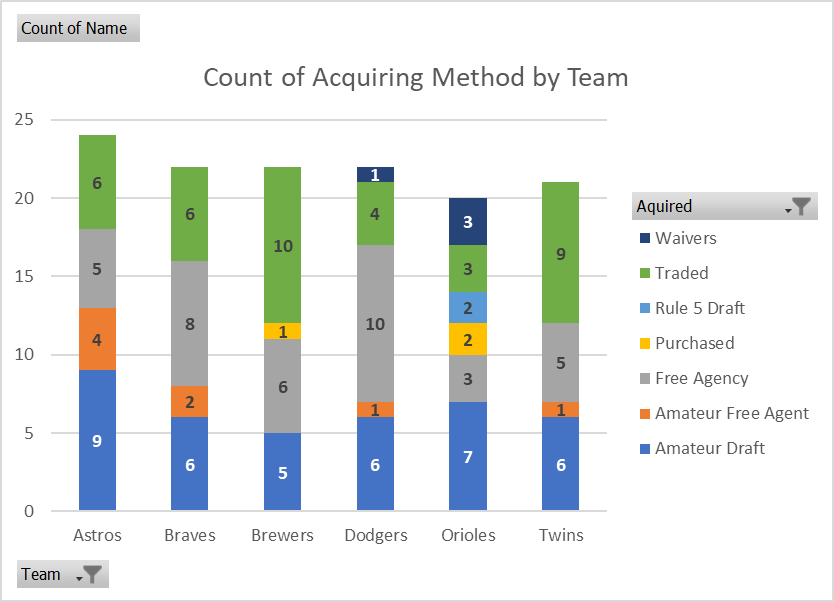Click the Count of Name field button
This screenshot has height=602, width=834.
(75, 28)
